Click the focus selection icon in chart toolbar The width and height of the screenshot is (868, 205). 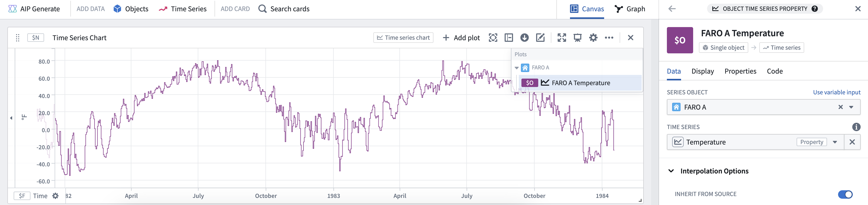[x=493, y=38]
